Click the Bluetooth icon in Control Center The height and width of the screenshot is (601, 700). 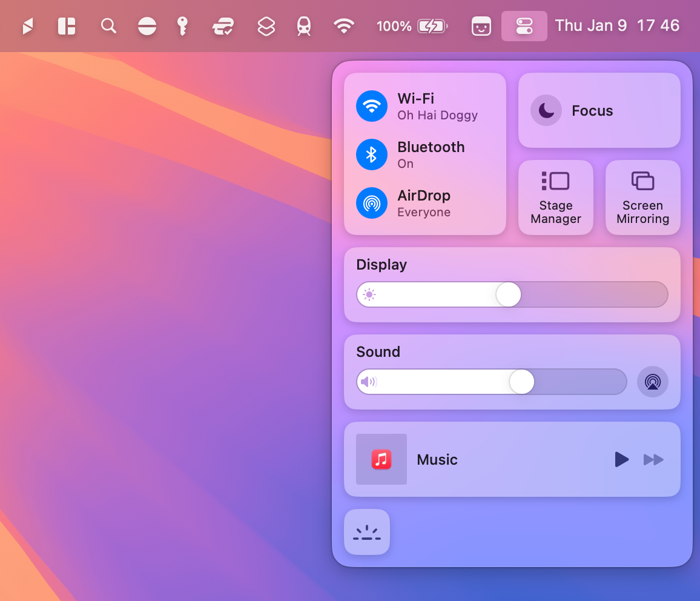click(371, 154)
